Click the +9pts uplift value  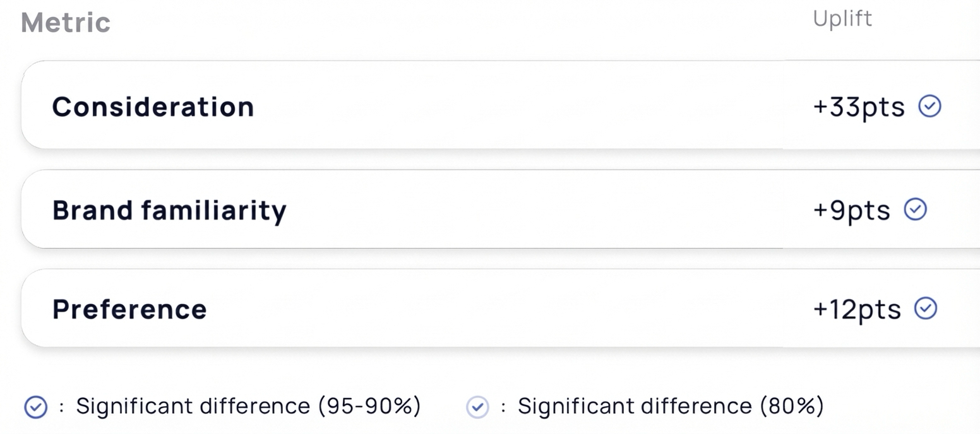(x=851, y=210)
